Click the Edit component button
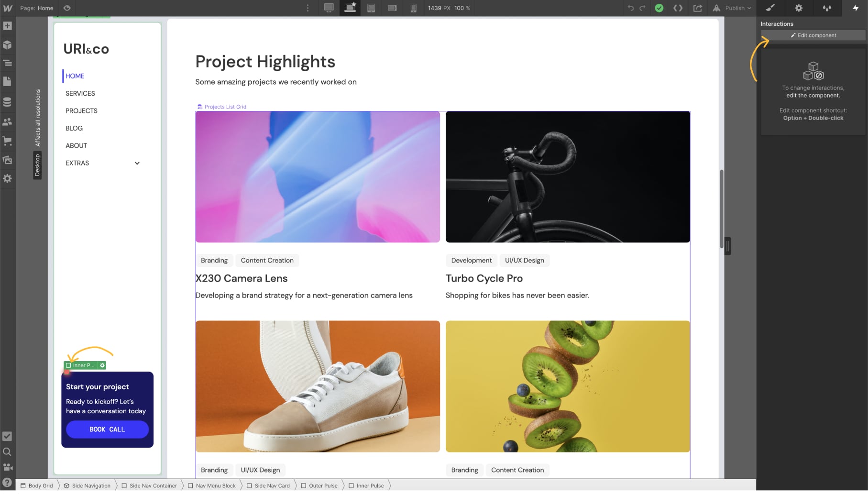Image resolution: width=868 pixels, height=494 pixels. (813, 35)
